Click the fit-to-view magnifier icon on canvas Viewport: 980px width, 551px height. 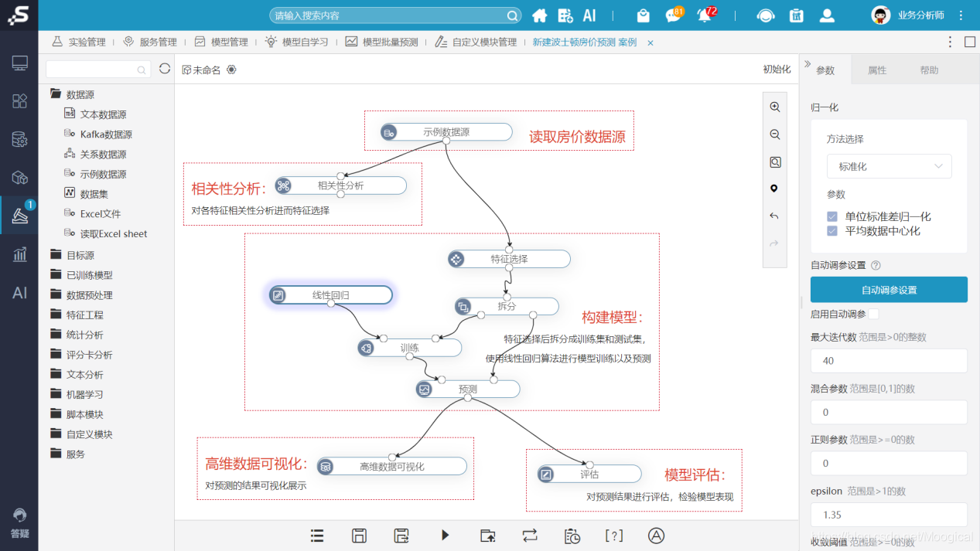point(774,162)
